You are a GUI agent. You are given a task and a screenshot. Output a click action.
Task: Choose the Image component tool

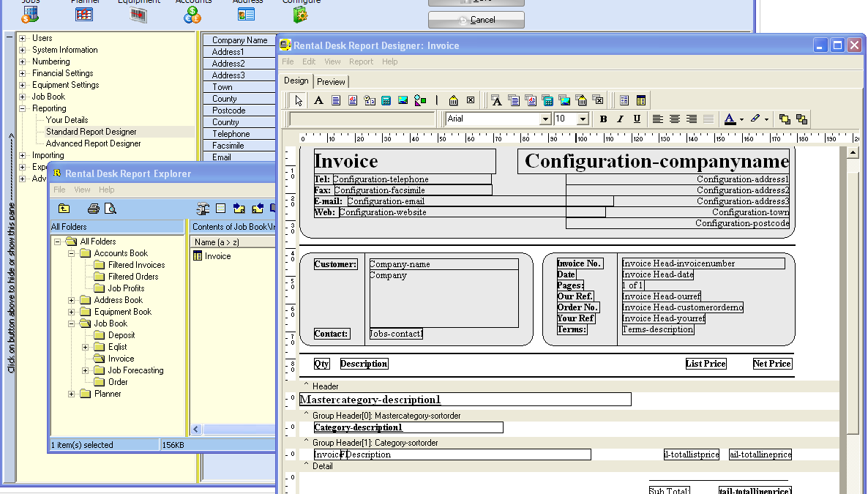pos(403,100)
